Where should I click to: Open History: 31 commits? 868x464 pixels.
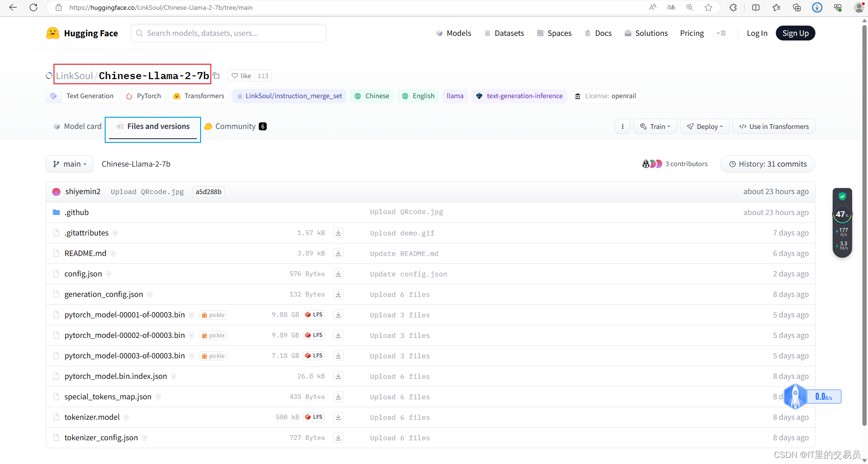coord(767,164)
